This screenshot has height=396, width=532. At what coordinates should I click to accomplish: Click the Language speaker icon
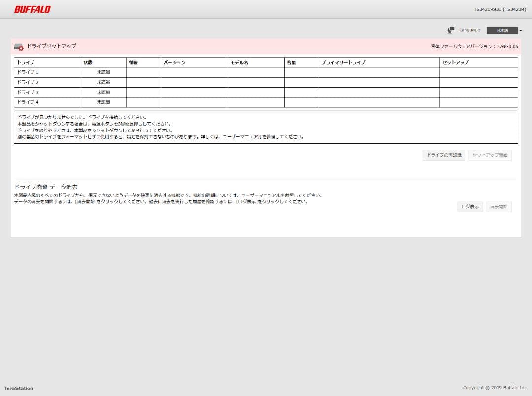tap(450, 30)
